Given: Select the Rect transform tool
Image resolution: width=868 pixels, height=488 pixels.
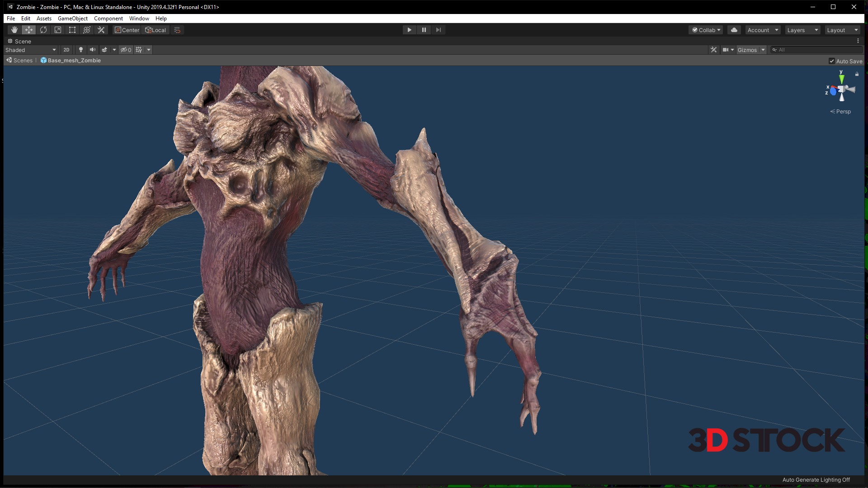Looking at the screenshot, I should (72, 30).
